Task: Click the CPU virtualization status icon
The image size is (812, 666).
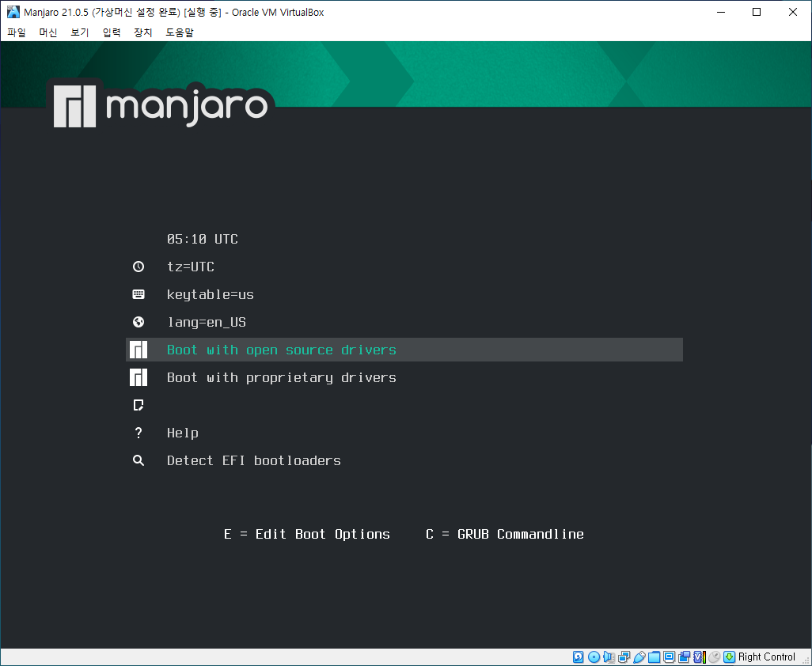Action: (x=699, y=657)
